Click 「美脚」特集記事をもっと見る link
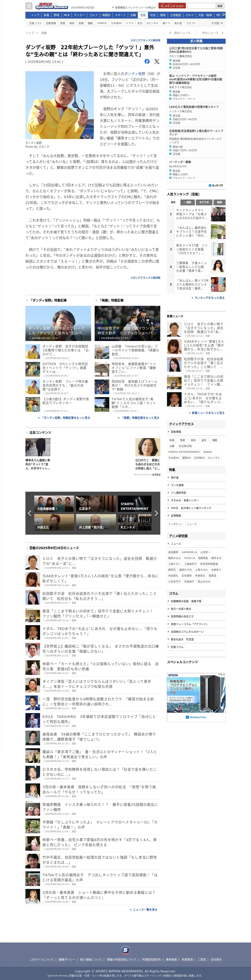Viewport: 251px width, 980px height. click(139, 418)
